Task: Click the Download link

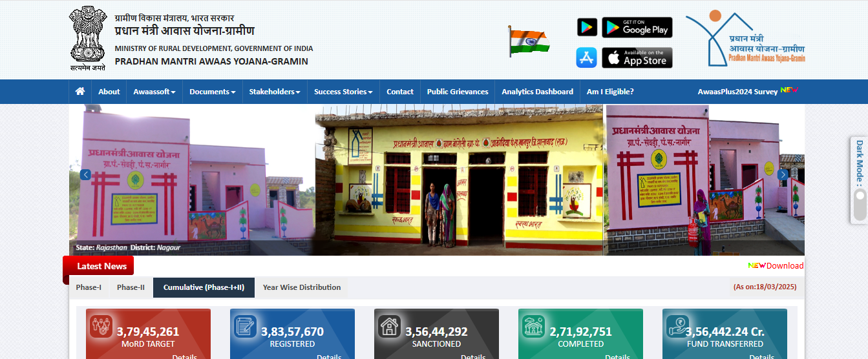Action: pos(785,265)
